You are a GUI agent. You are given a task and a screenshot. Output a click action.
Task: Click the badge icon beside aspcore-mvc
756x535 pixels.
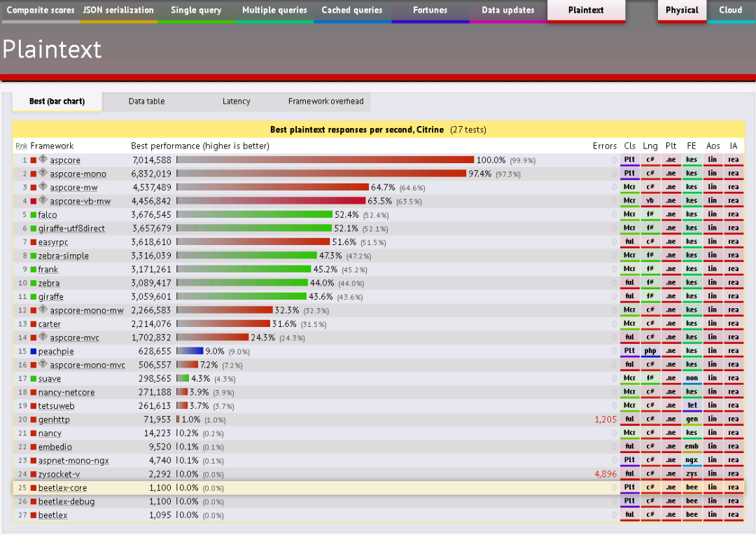coord(43,336)
